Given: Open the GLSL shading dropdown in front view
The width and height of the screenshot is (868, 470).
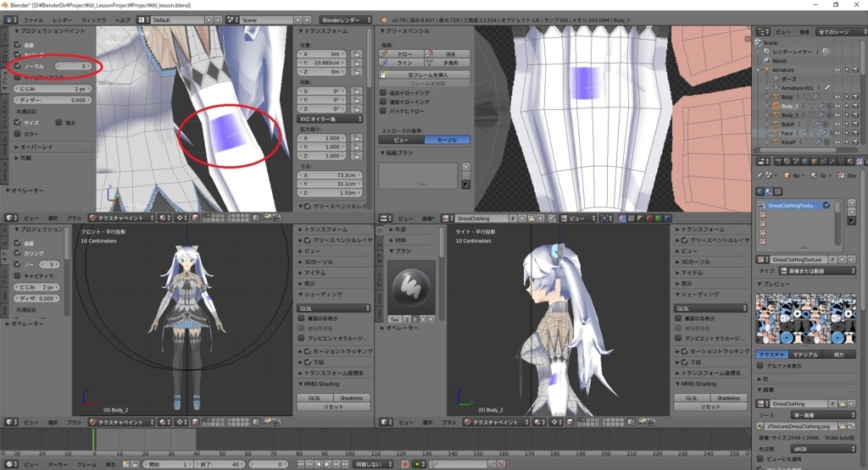Looking at the screenshot, I should point(334,308).
